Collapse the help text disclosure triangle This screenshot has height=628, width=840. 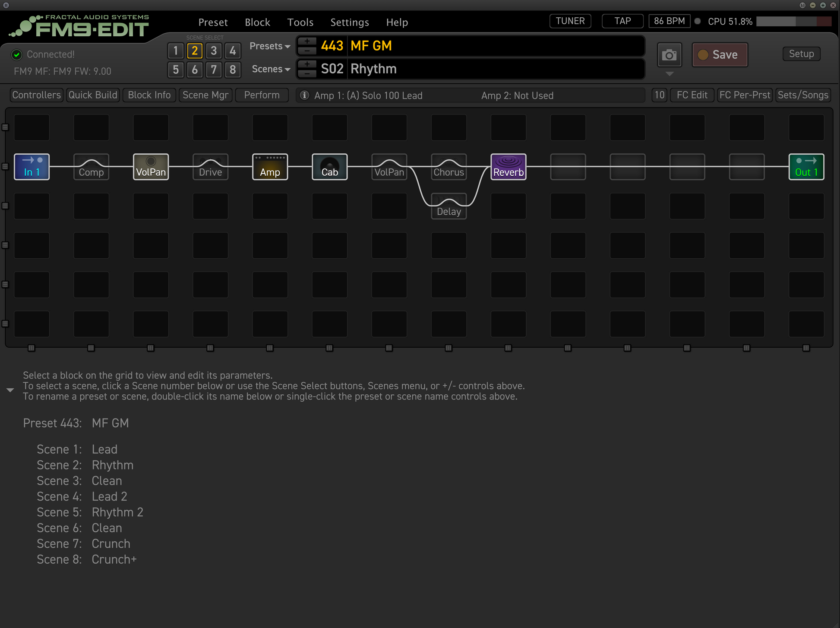[10, 390]
